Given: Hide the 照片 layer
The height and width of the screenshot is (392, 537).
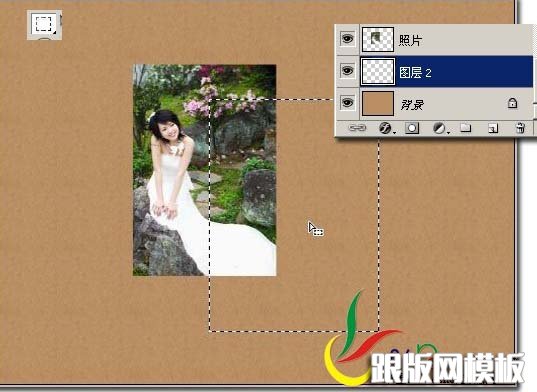Looking at the screenshot, I should pos(348,39).
